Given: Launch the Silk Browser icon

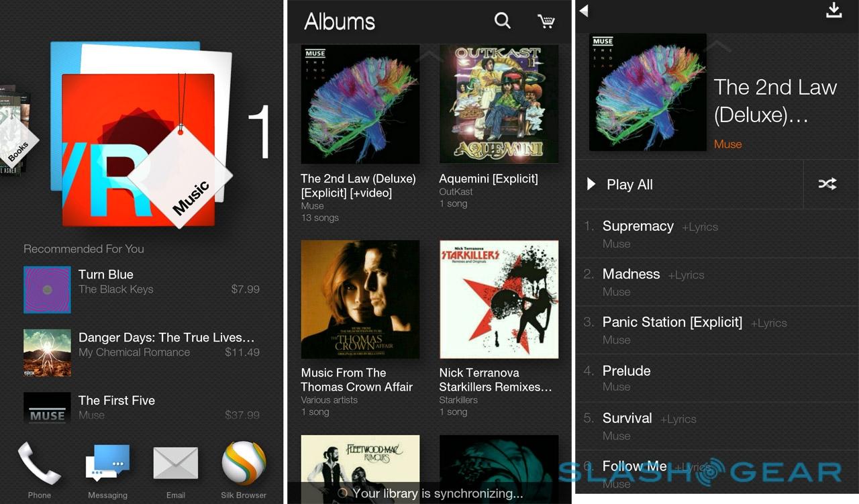Looking at the screenshot, I should coord(244,463).
